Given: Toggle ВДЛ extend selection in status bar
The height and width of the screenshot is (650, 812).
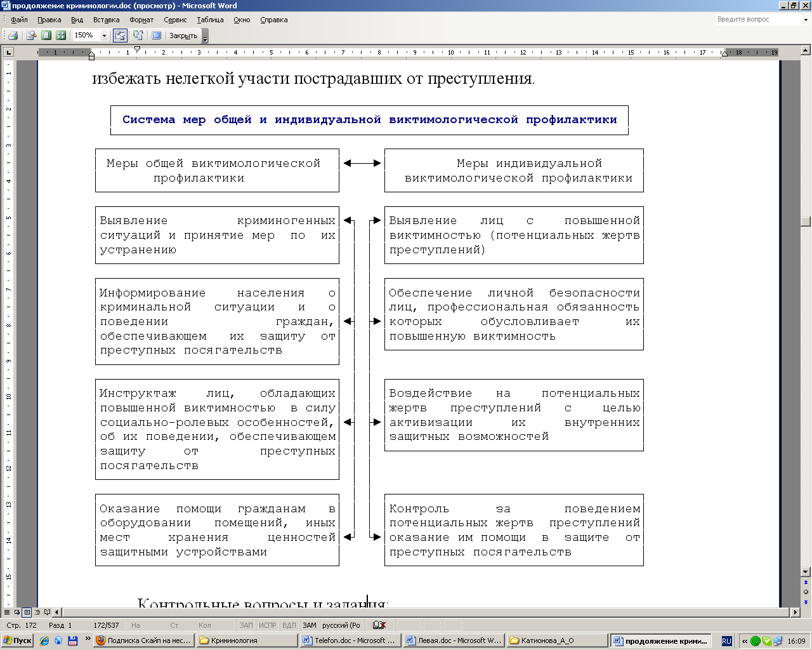Looking at the screenshot, I should pos(289,625).
